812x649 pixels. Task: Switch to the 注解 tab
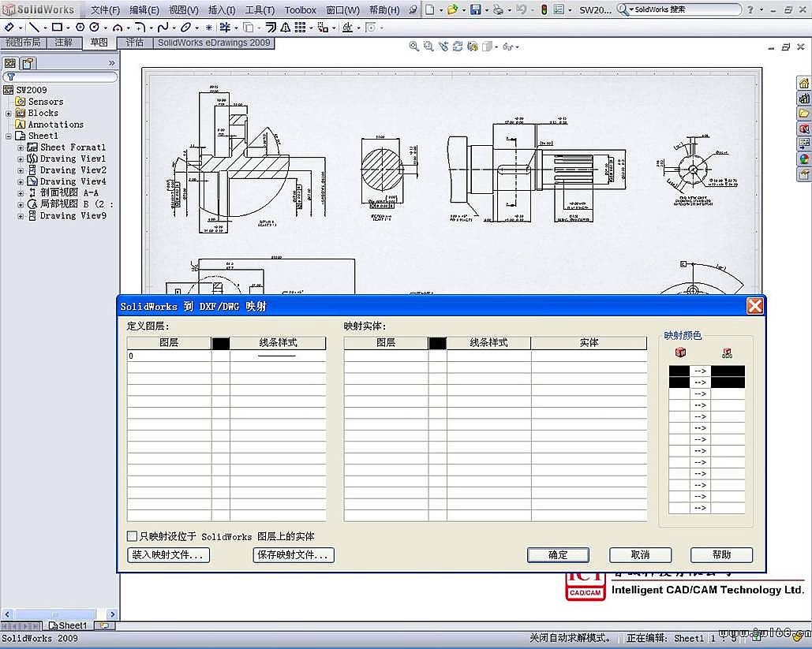point(64,43)
